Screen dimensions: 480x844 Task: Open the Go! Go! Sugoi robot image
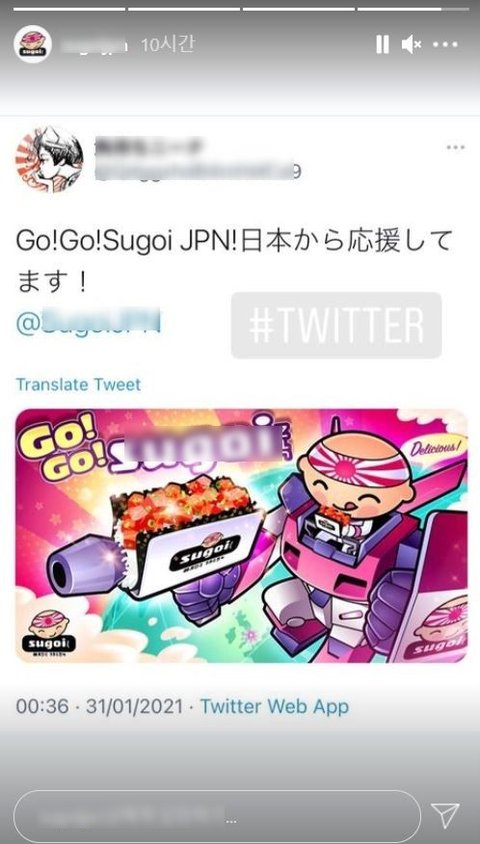(x=241, y=536)
